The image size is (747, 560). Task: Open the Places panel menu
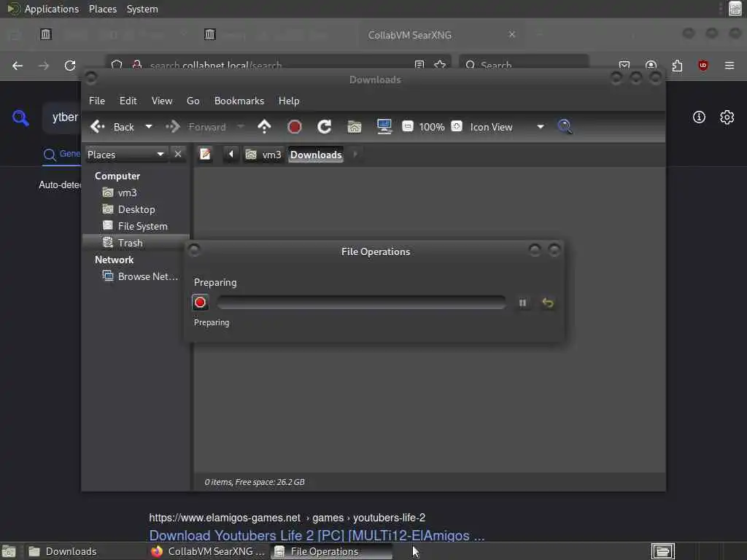103,9
